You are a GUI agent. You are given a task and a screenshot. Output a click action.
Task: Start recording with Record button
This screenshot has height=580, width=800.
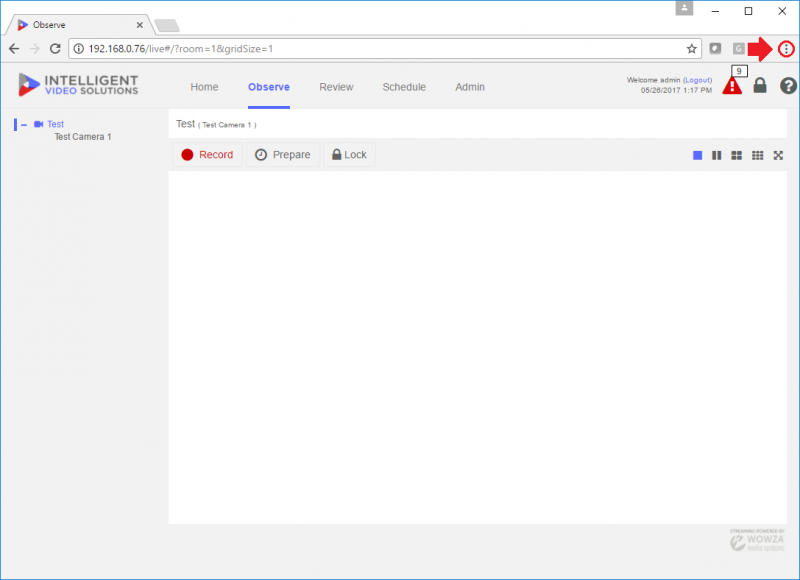click(x=208, y=155)
